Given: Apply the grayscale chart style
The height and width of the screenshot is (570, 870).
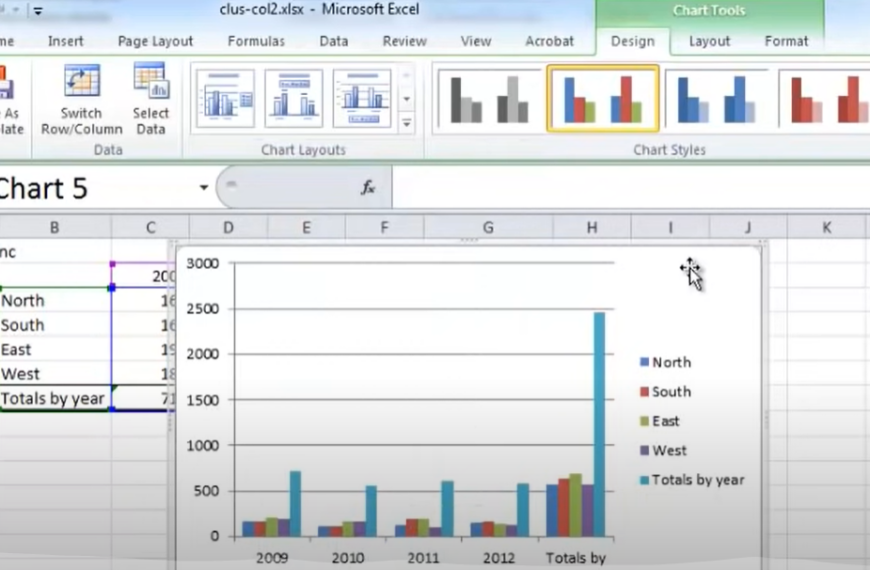Looking at the screenshot, I should pyautogui.click(x=488, y=99).
